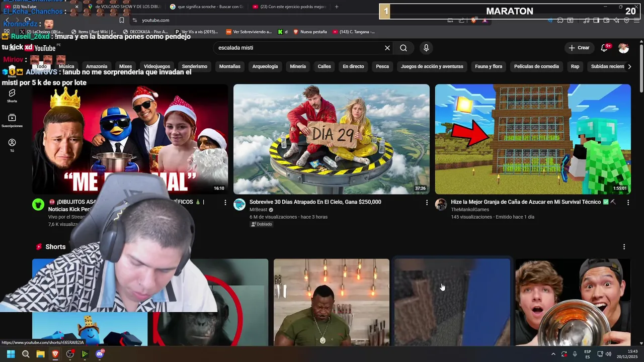Open Shorts from the left sidebar
The width and height of the screenshot is (644, 362).
coord(12,96)
